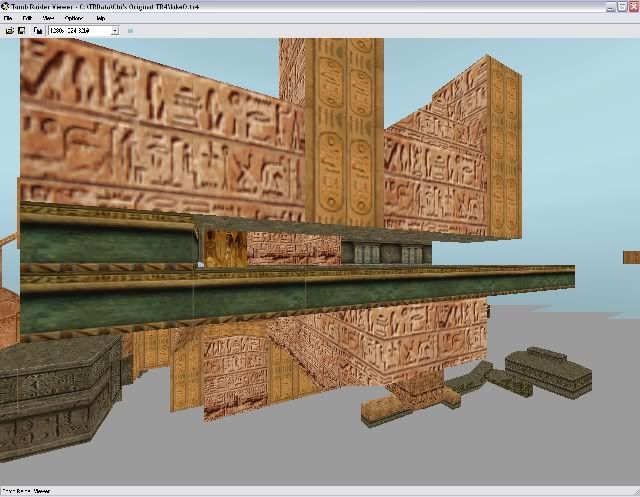Click the save floppy disk icon
640x497 pixels.
pos(22,31)
